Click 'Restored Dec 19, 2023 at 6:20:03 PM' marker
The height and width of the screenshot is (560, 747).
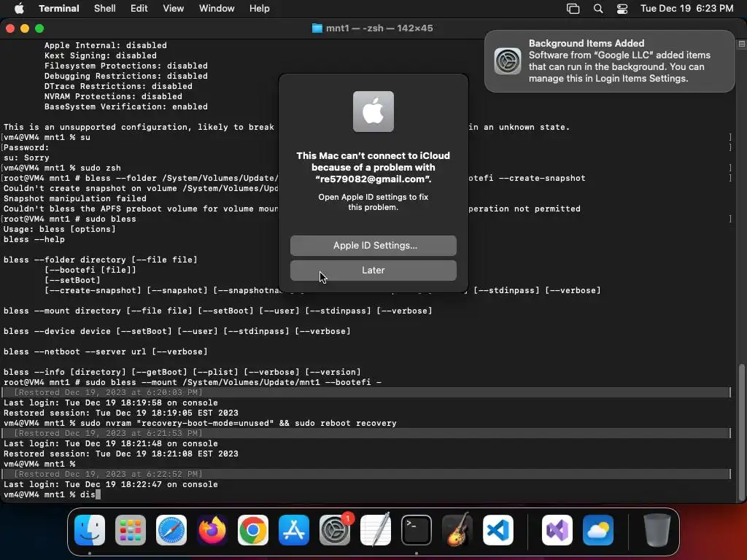108,392
